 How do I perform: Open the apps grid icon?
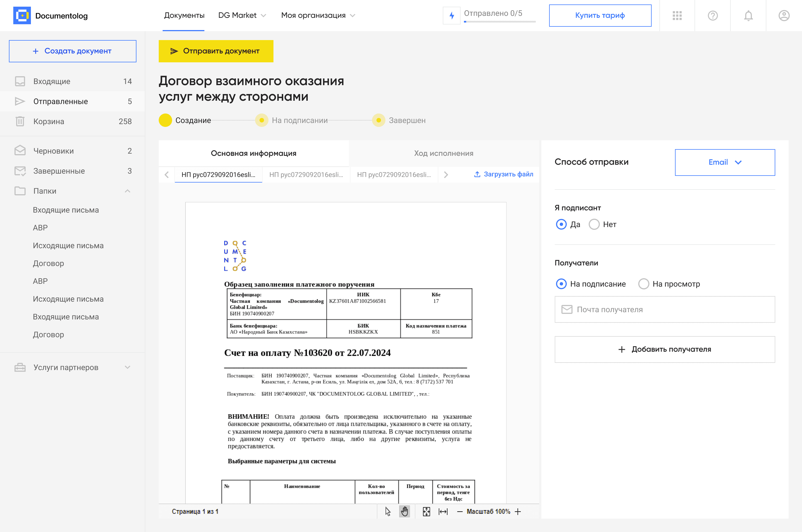pyautogui.click(x=677, y=16)
